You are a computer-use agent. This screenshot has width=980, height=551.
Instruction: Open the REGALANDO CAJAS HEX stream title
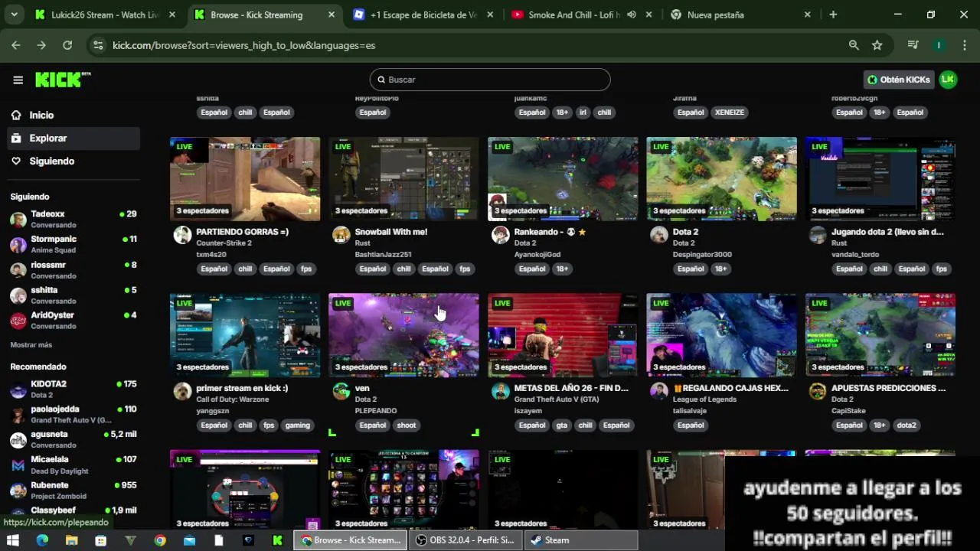pos(730,388)
